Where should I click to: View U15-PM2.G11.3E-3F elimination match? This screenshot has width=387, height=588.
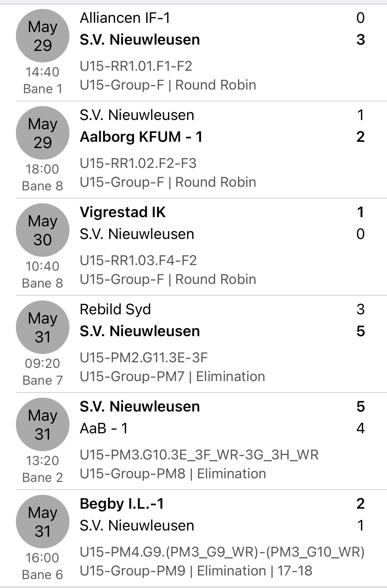[144, 358]
